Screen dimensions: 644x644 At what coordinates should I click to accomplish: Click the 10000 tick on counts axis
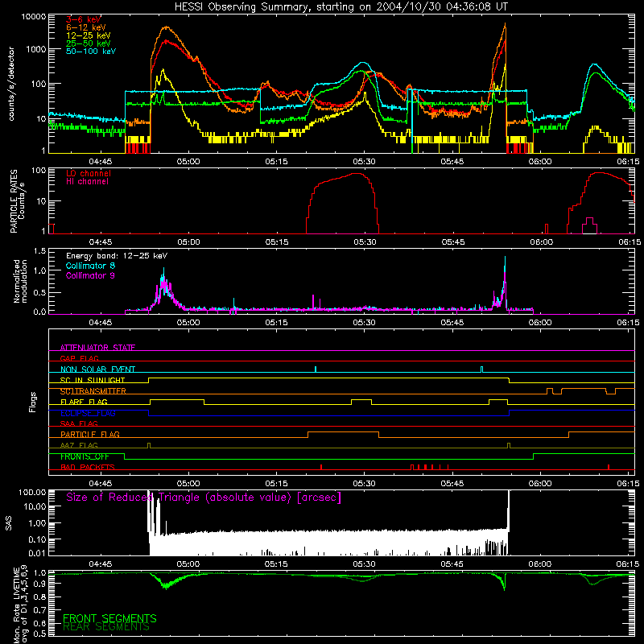coord(33,16)
